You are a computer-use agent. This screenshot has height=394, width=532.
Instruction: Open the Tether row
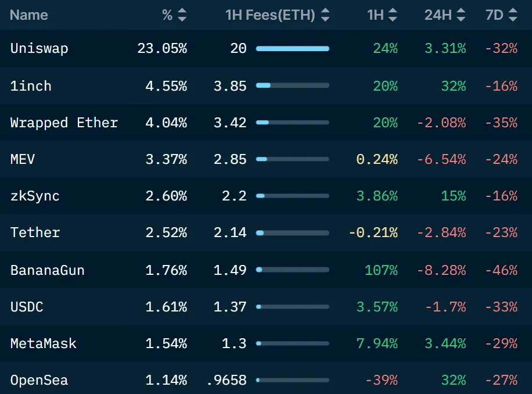35,232
